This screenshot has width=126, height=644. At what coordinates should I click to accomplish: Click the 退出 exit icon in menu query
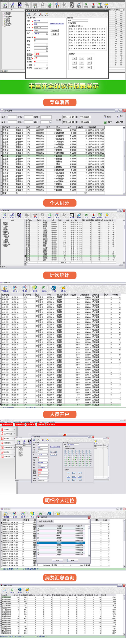[x=118, y=117]
